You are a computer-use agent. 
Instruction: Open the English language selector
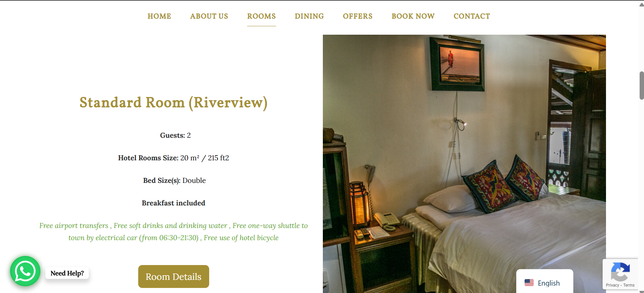[x=544, y=283]
